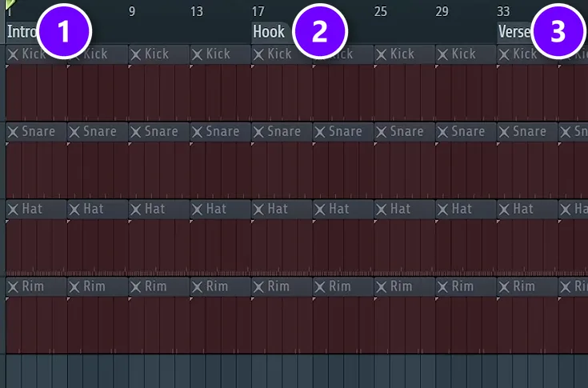Click Snare clip icon at bar 17
Image resolution: width=588 pixels, height=388 pixels.
pos(258,132)
